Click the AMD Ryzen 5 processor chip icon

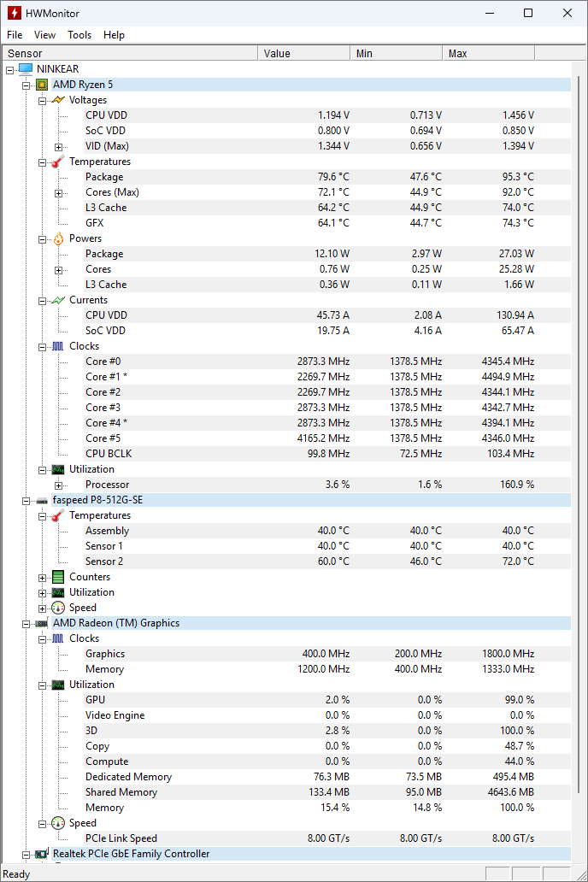point(42,85)
